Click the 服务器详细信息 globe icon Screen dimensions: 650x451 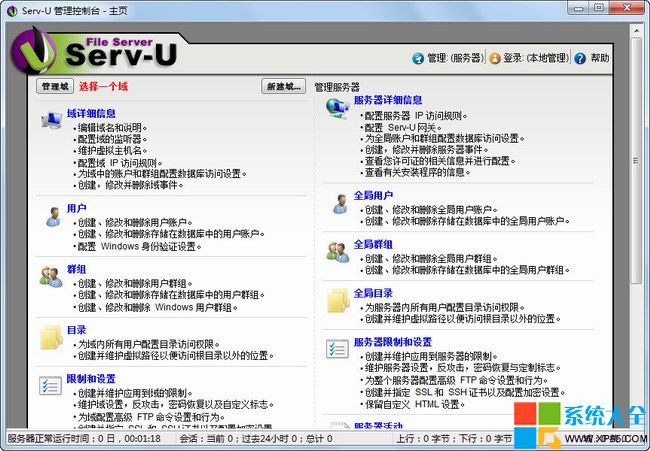pyautogui.click(x=337, y=106)
